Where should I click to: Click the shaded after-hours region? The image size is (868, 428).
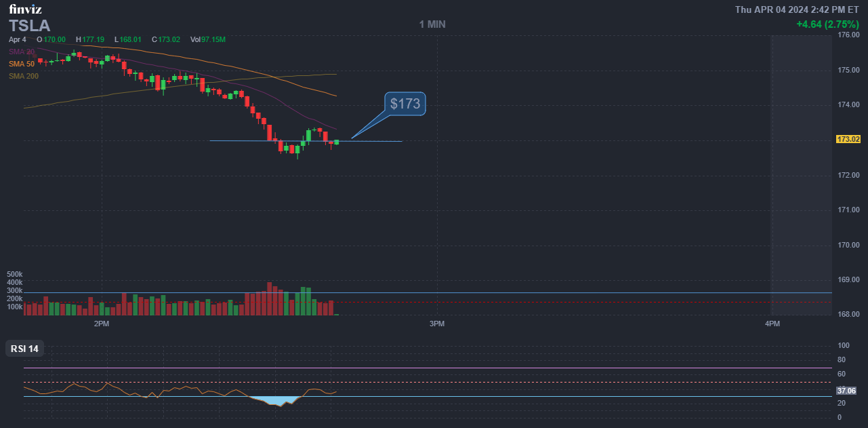coord(802,170)
